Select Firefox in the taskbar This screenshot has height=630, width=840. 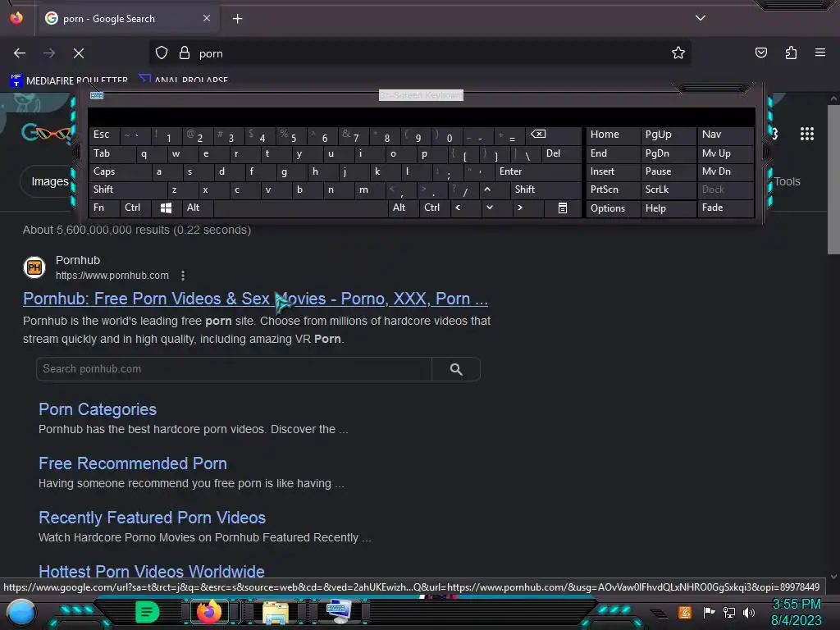coord(209,612)
